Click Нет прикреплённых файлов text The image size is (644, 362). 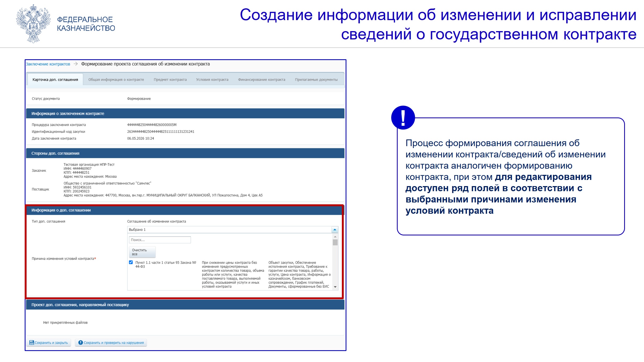[65, 323]
